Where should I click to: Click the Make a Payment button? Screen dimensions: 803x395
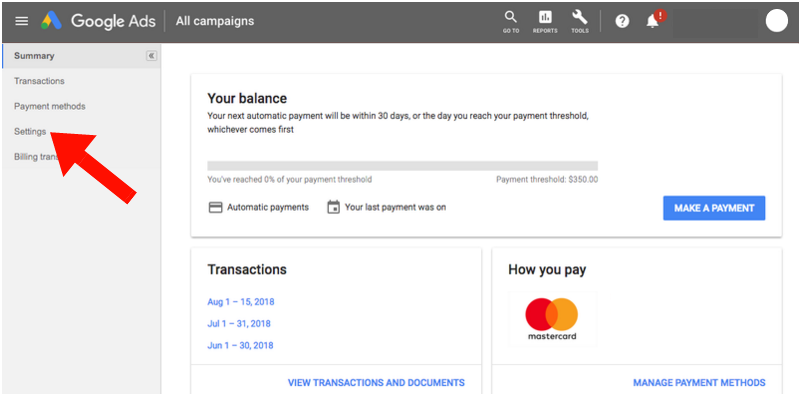(x=714, y=208)
